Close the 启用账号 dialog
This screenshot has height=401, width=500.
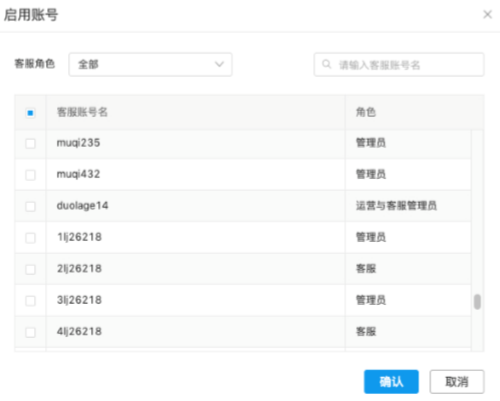tap(487, 14)
